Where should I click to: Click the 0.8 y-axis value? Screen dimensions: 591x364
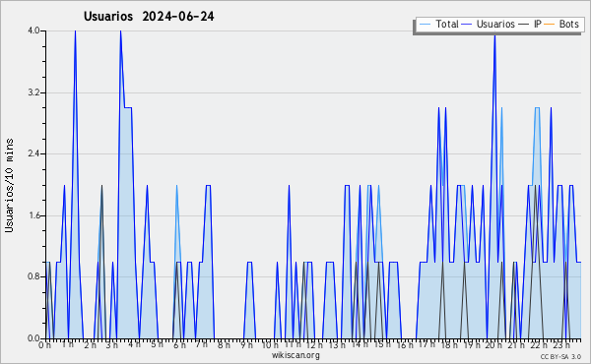33,277
